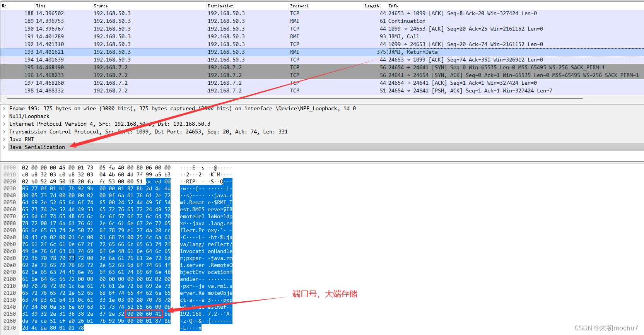The image size is (644, 335).
Task: Click ASCII text 'erver.Re moteObje'
Action: point(206,293)
